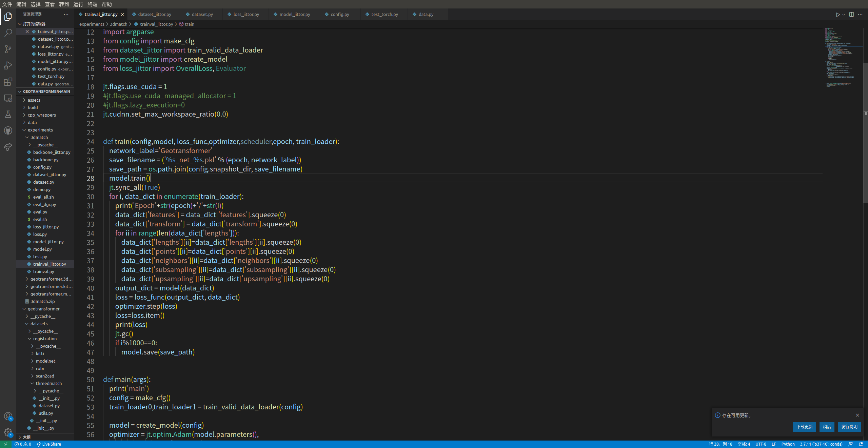
Task: Open the Source Control view
Action: pos(8,49)
